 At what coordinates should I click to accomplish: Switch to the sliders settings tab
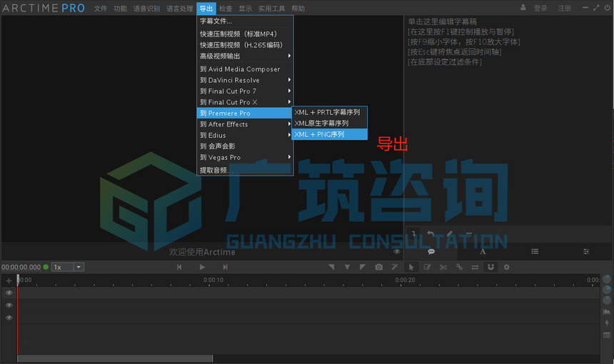[586, 252]
